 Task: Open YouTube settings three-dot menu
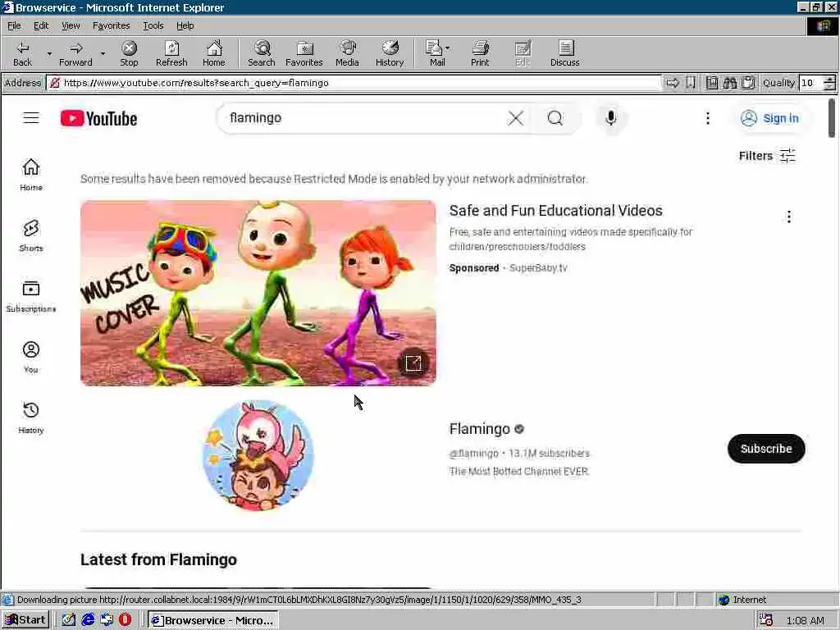pos(708,118)
